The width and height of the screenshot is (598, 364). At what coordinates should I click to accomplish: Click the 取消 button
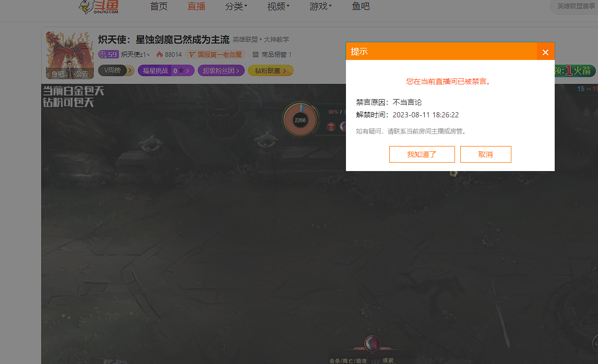click(x=485, y=154)
